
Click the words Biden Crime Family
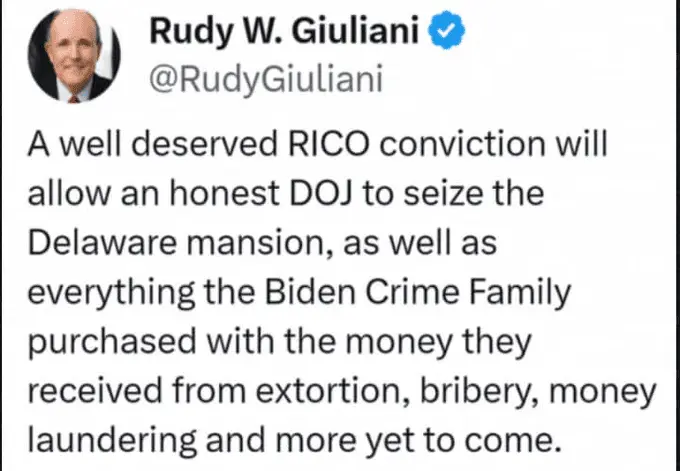[417, 294]
